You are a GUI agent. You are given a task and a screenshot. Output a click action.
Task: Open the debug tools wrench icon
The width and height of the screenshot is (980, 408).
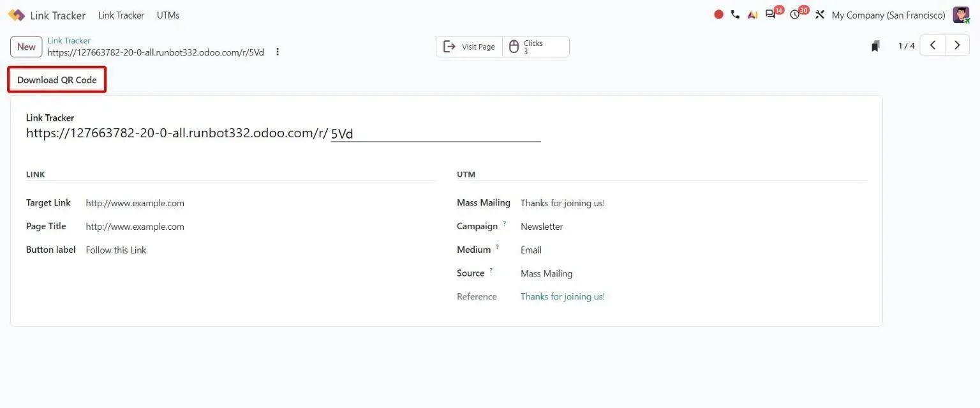[820, 15]
